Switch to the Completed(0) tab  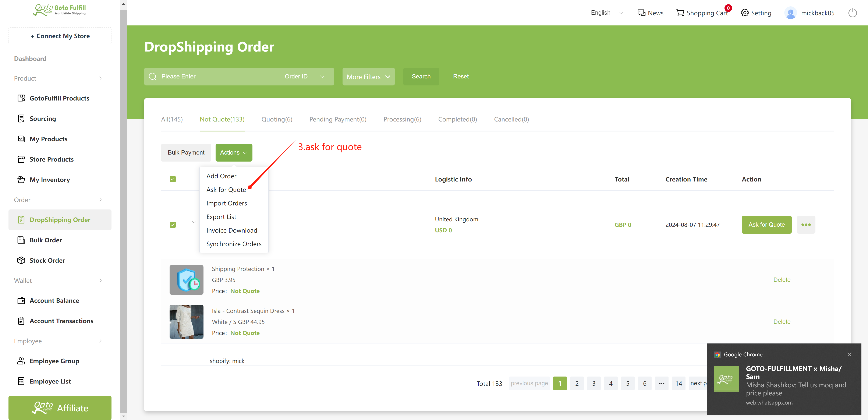458,119
